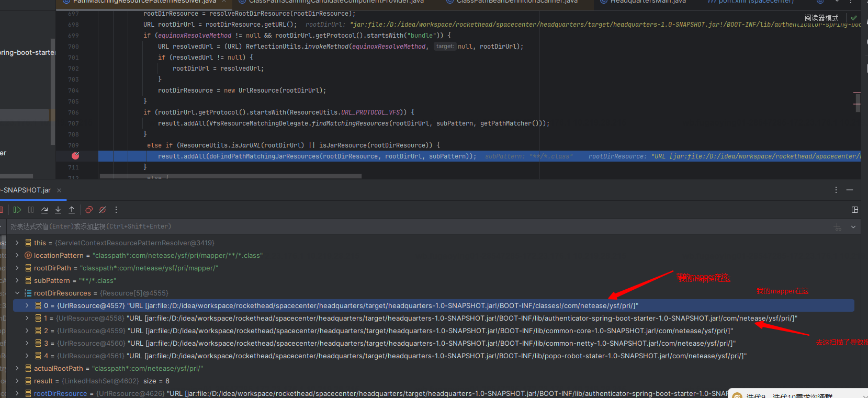This screenshot has width=868, height=398.
Task: Click the field icon beside subPattern
Action: (x=28, y=280)
